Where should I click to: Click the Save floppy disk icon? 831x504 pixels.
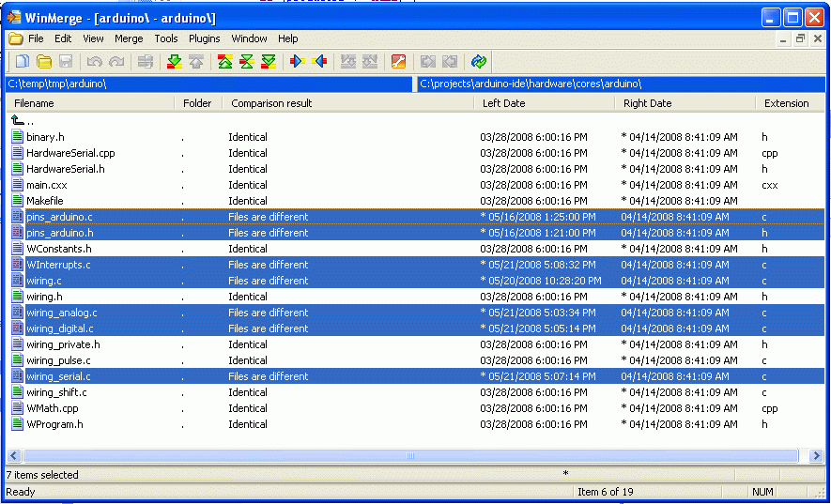[65, 62]
